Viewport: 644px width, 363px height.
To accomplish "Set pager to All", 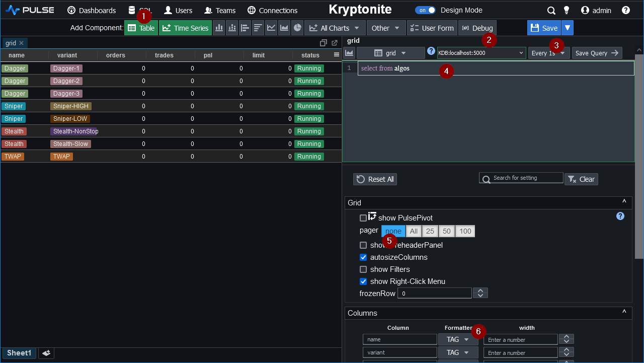I will point(414,231).
